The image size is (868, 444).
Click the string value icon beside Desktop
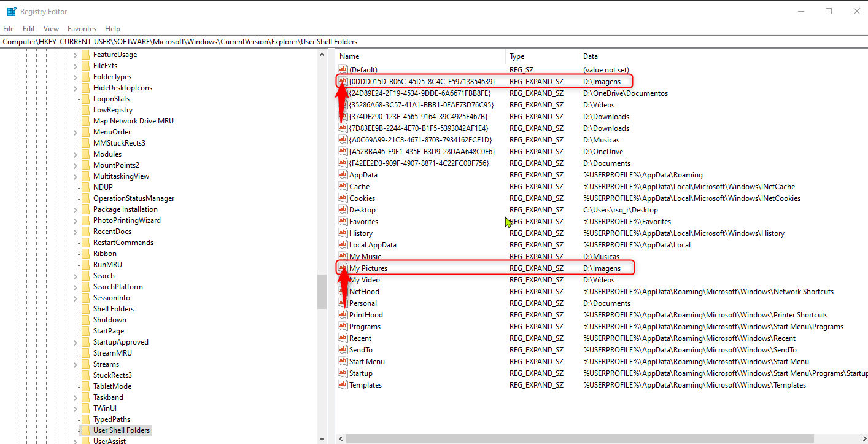(x=343, y=209)
